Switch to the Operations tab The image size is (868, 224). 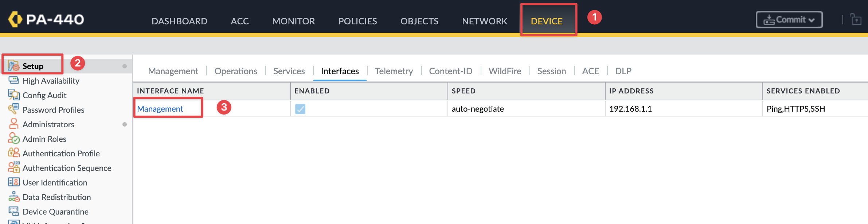click(x=236, y=71)
